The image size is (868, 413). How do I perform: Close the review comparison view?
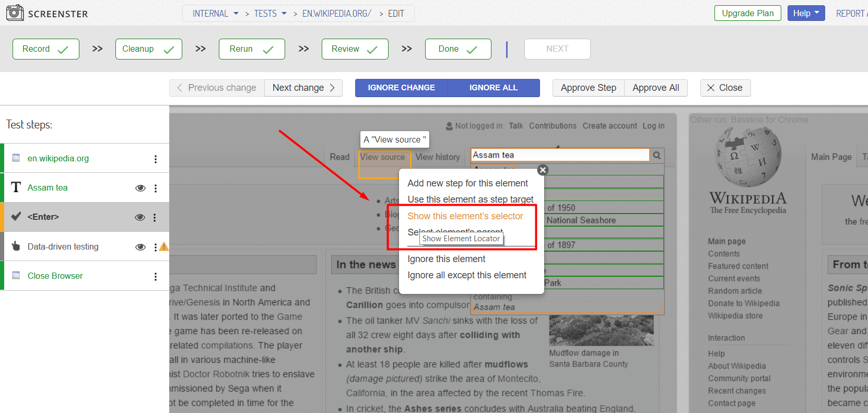725,88
